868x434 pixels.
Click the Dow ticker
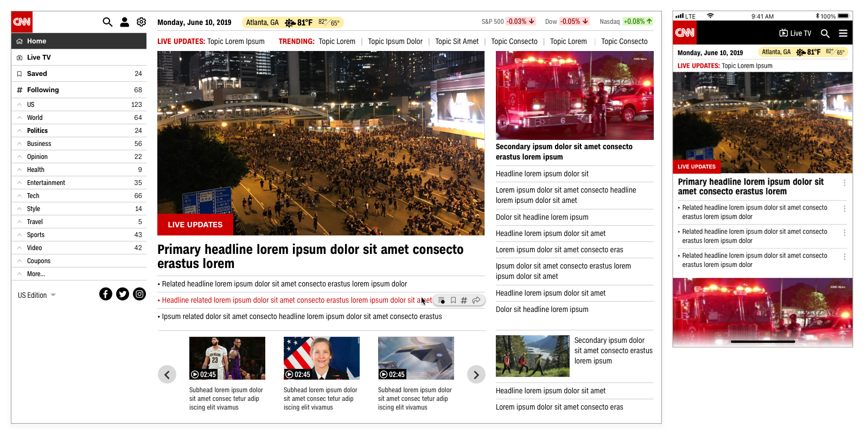click(x=567, y=22)
